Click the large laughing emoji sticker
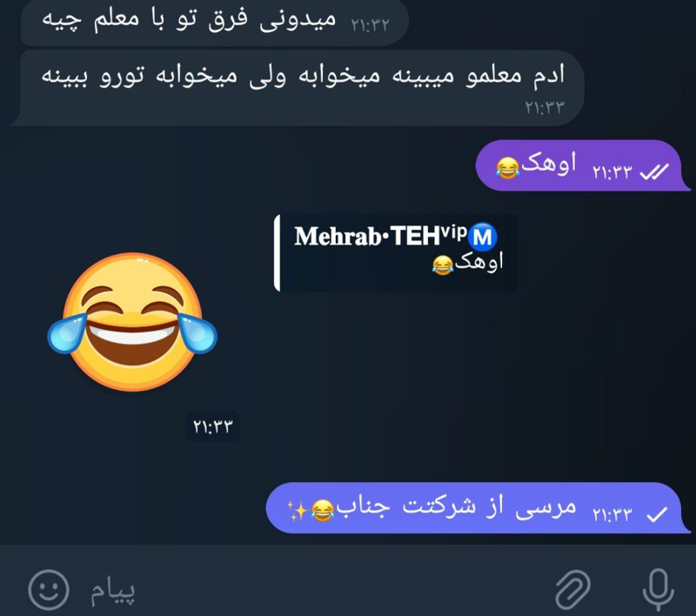The width and height of the screenshot is (696, 616). (x=132, y=323)
